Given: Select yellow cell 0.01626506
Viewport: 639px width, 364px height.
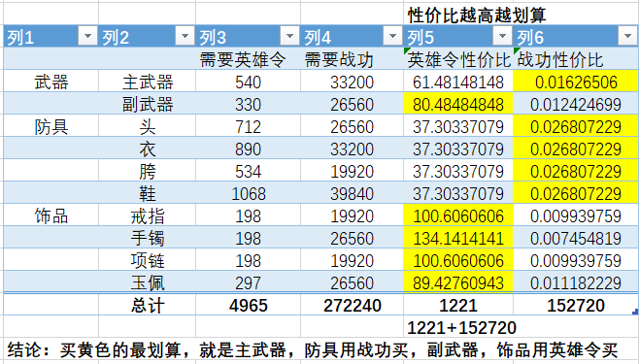Looking at the screenshot, I should click(x=576, y=82).
